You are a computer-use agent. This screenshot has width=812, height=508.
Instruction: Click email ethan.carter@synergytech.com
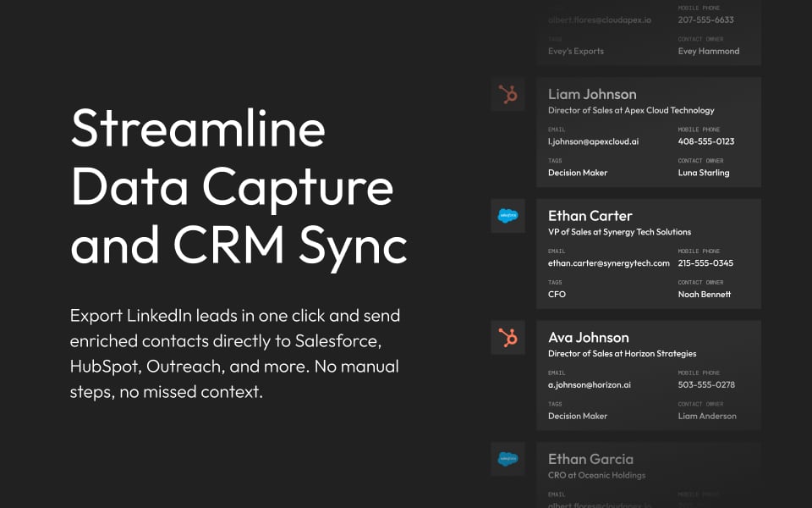(608, 263)
